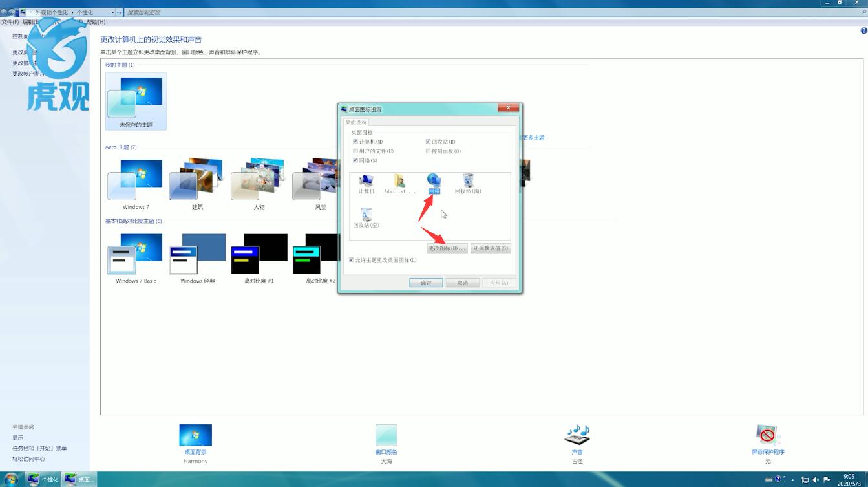
Task: Close the 桌面图标设置 dialog
Action: click(x=508, y=108)
